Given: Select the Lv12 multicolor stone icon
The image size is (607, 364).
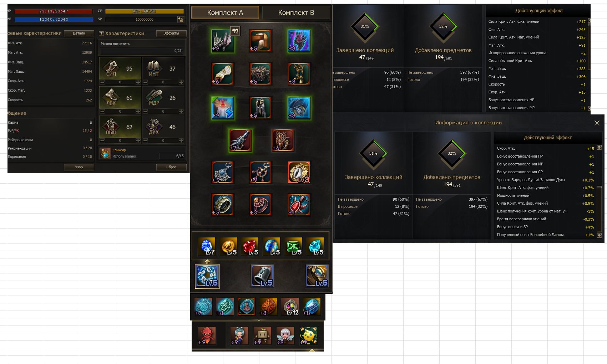Looking at the screenshot, I should point(290,307).
